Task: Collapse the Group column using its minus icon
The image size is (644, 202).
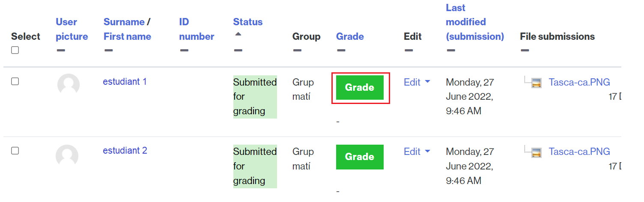Action: tap(297, 50)
